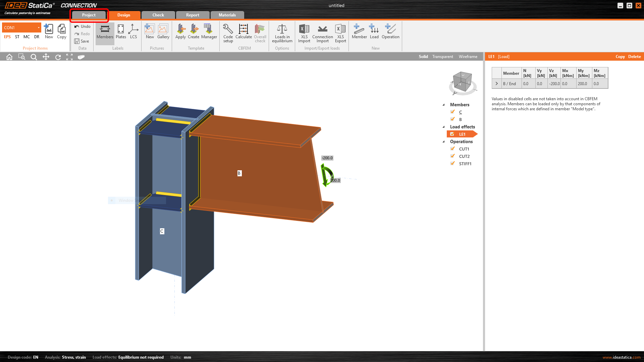This screenshot has height=362, width=644.
Task: Open the Materials tab
Action: pyautogui.click(x=227, y=15)
